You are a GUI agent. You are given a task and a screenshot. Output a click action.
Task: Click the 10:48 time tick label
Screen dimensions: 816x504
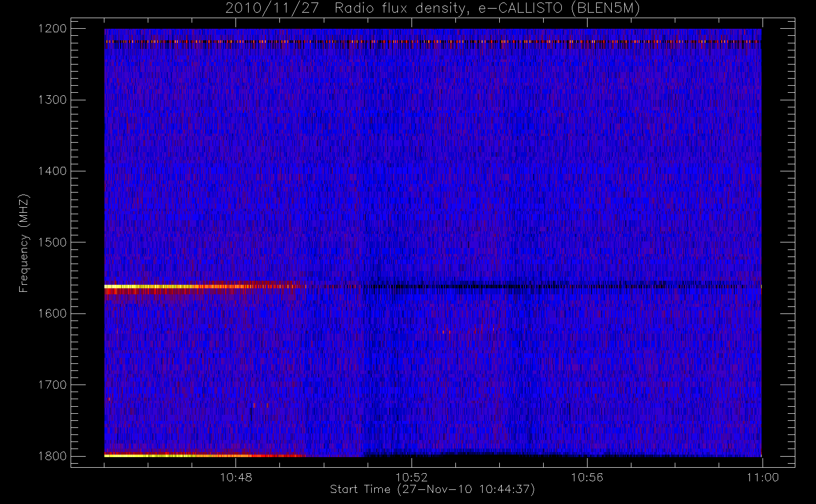[236, 477]
